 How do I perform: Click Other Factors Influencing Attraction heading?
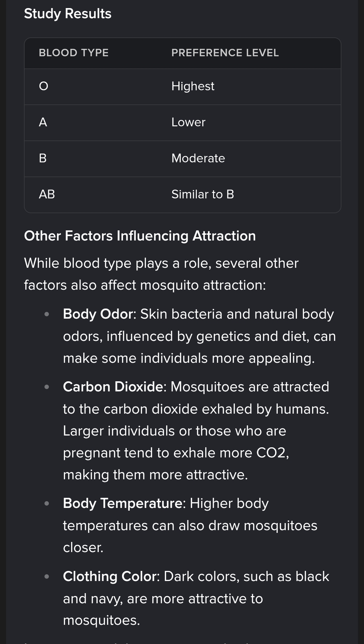pyautogui.click(x=140, y=236)
